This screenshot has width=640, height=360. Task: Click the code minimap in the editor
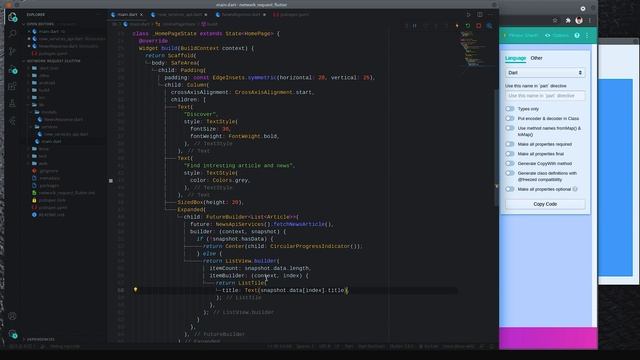[x=472, y=48]
